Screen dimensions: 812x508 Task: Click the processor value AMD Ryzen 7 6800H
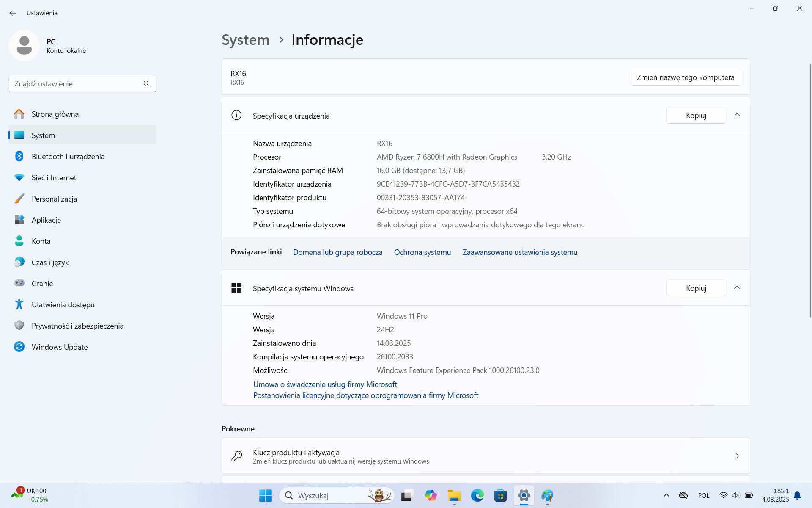click(447, 157)
